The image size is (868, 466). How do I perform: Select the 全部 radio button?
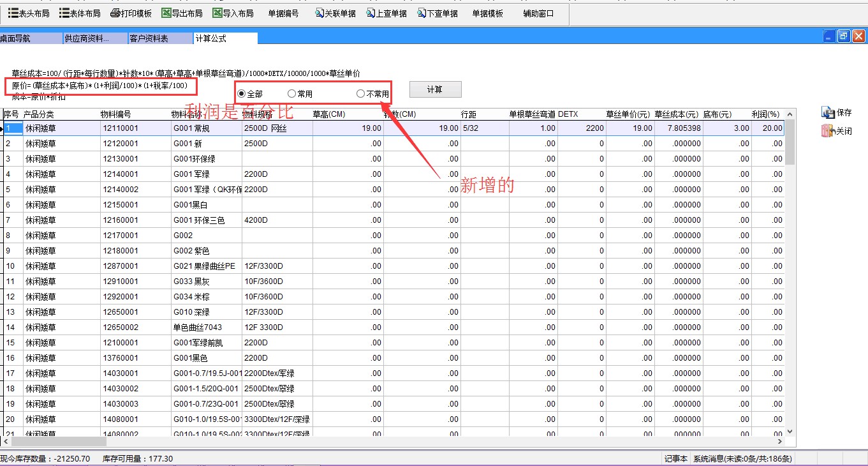click(242, 94)
